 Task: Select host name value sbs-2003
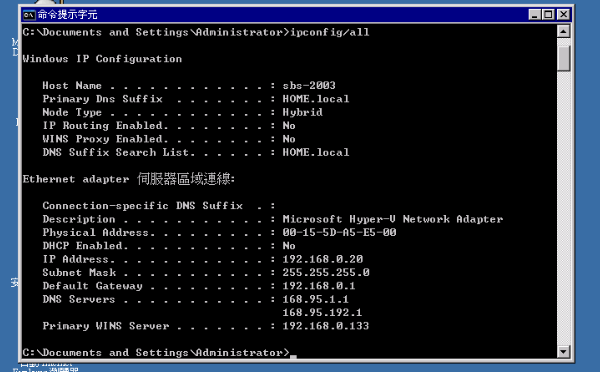(x=309, y=85)
